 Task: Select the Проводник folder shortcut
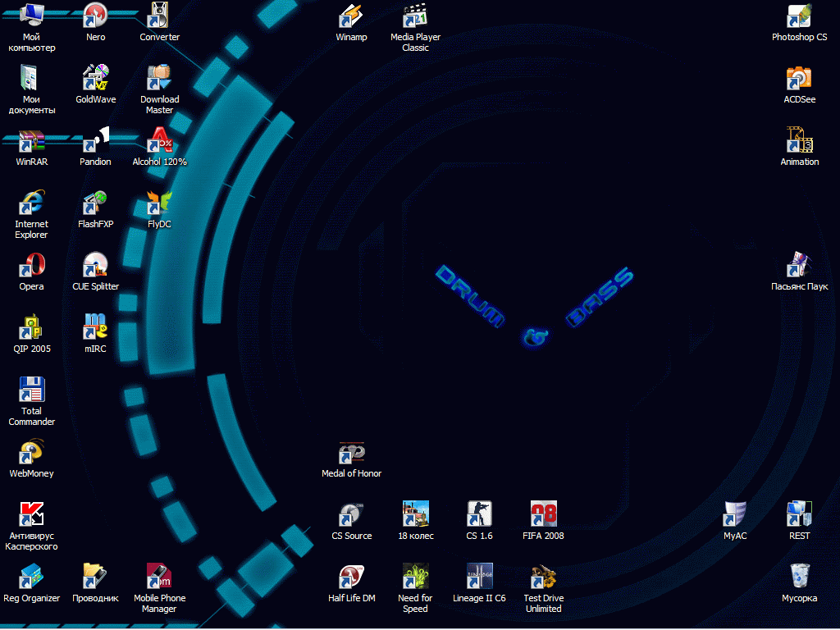(96, 577)
